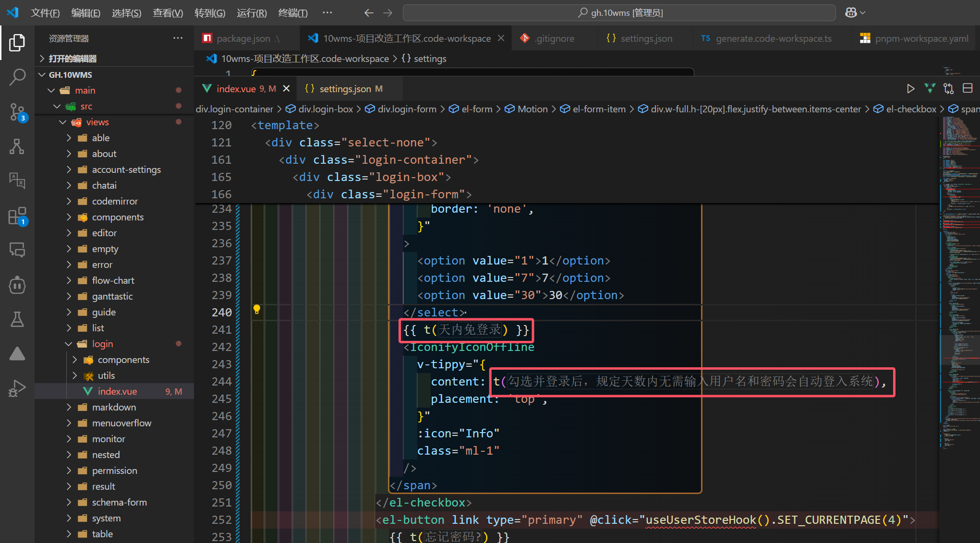Collapse the main folder
The height and width of the screenshot is (543, 980).
pyautogui.click(x=51, y=90)
